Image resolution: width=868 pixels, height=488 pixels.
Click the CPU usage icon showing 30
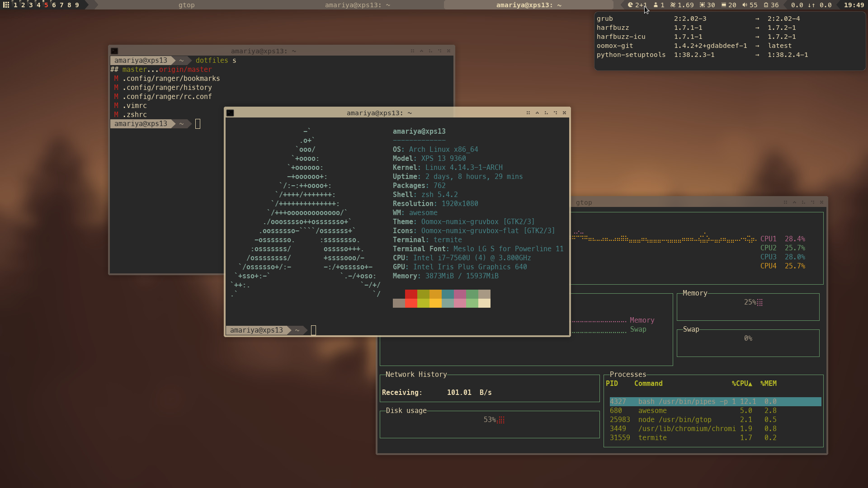click(x=702, y=5)
